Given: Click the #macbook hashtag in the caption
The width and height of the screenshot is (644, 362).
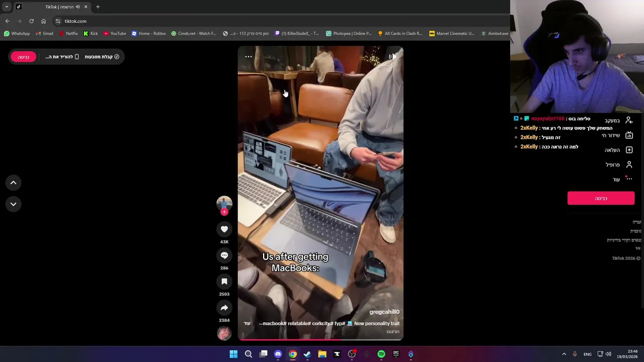Looking at the screenshot, I should (275, 323).
